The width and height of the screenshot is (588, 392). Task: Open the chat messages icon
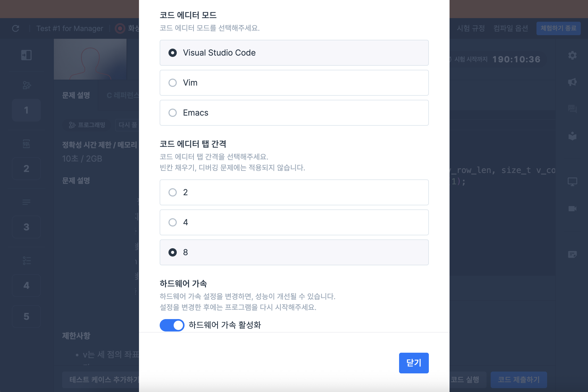572,109
